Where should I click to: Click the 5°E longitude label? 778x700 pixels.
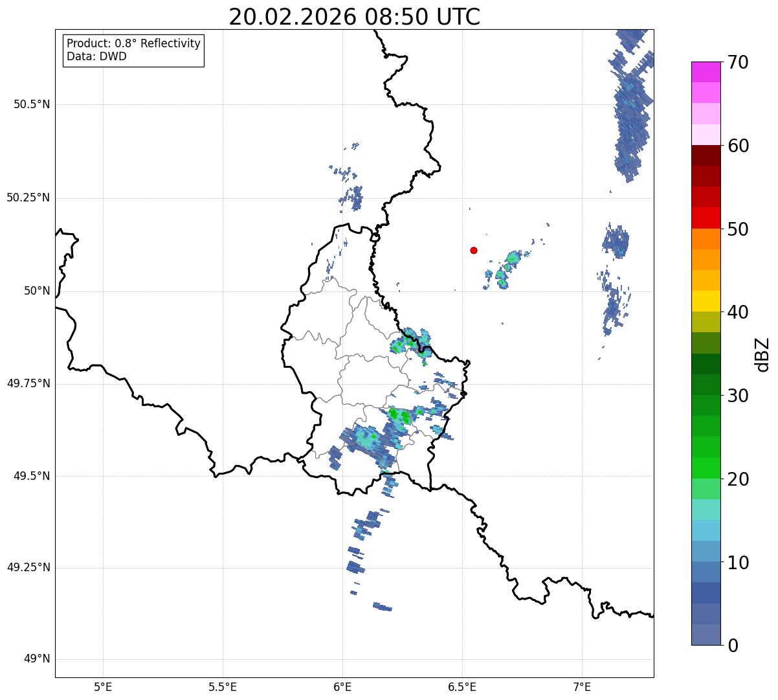[x=103, y=686]
